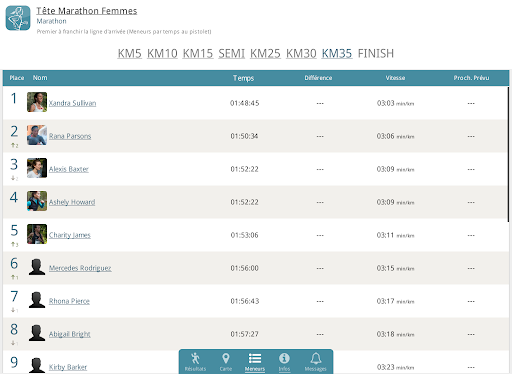512x374 pixels.
Task: Click the Différence column header
Action: (318, 78)
